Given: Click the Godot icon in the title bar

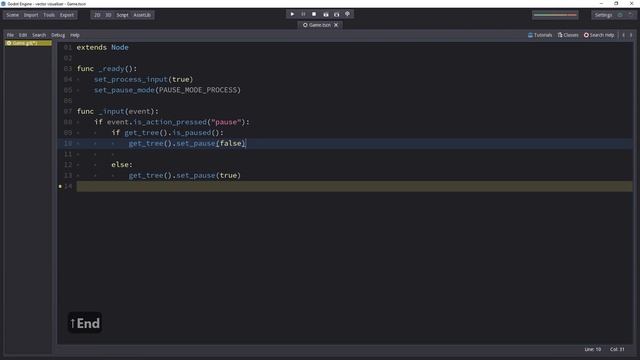Looking at the screenshot, I should click(3, 4).
